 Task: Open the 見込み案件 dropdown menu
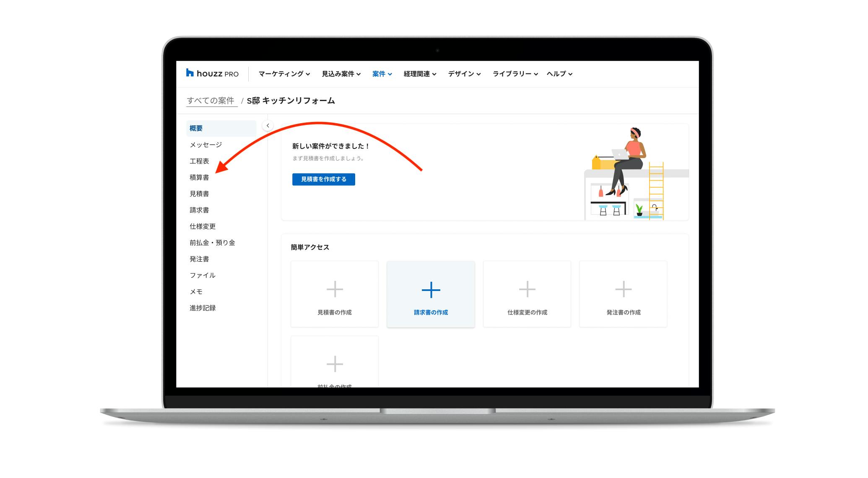(x=341, y=74)
